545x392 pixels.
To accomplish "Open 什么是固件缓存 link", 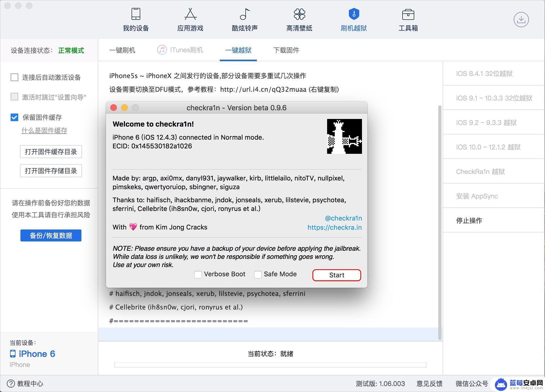I will tap(44, 131).
